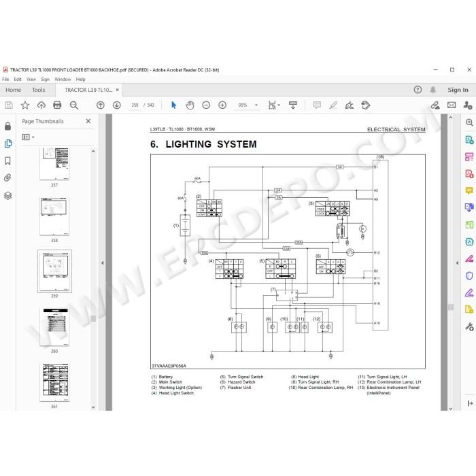The width and height of the screenshot is (476, 476).
Task: Collapse the left navigation pane arrow
Action: coord(102,263)
